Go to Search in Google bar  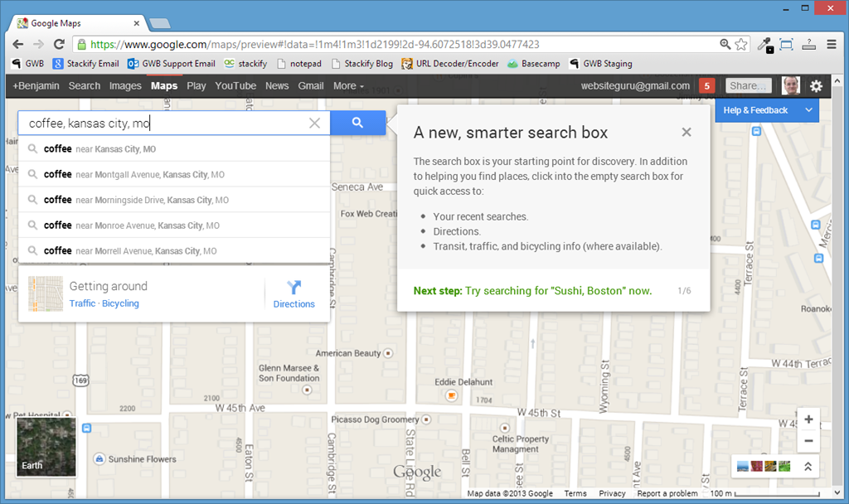(85, 85)
